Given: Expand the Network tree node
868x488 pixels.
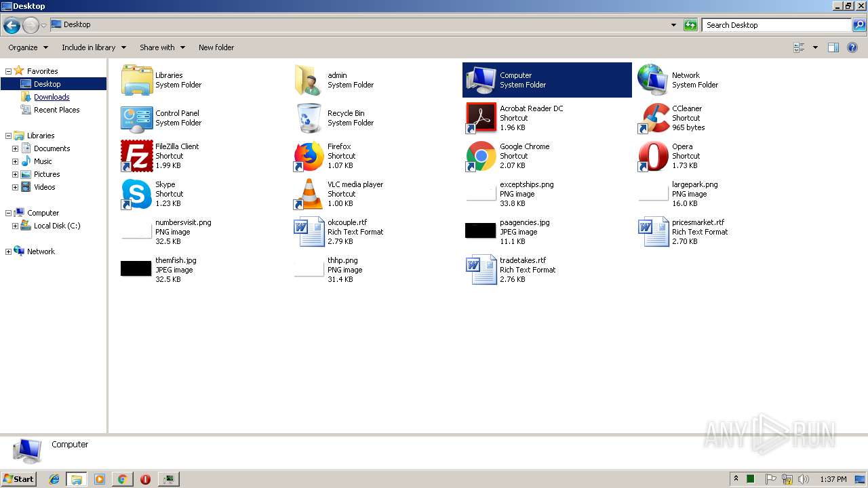Looking at the screenshot, I should click(x=8, y=251).
